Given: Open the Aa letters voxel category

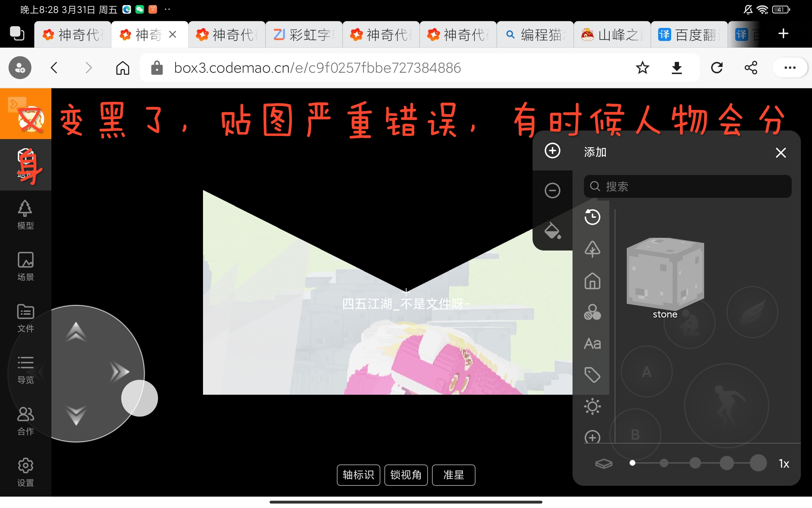Looking at the screenshot, I should coord(592,343).
